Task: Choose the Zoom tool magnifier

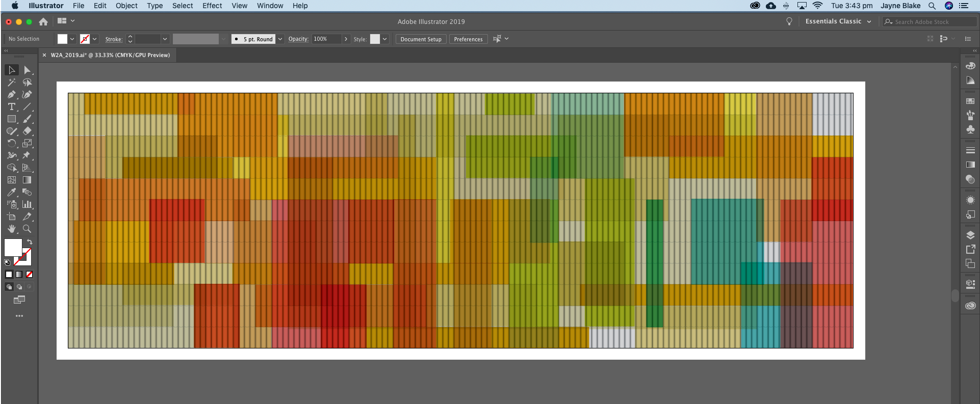Action: [x=27, y=229]
